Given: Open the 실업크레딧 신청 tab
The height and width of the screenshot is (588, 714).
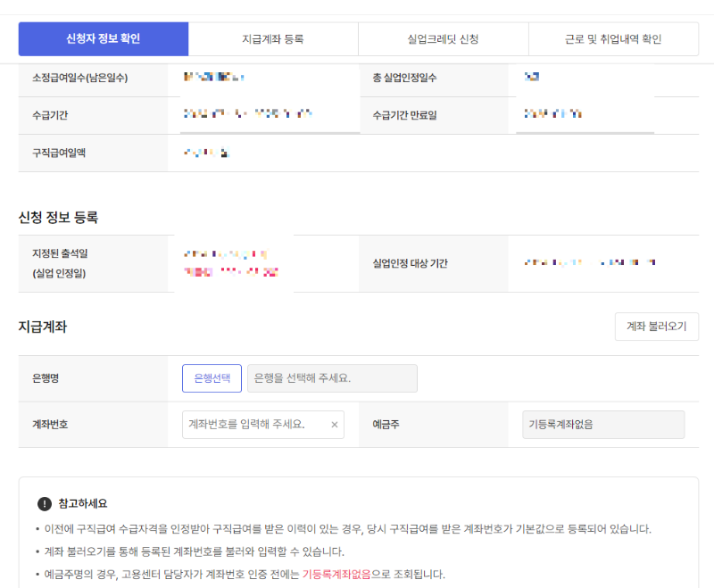Looking at the screenshot, I should tap(443, 39).
